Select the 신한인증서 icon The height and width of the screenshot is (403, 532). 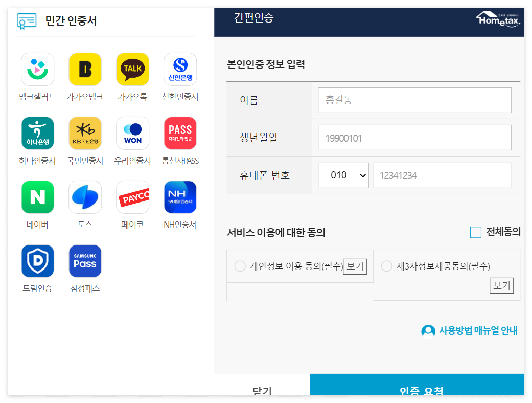pyautogui.click(x=180, y=69)
